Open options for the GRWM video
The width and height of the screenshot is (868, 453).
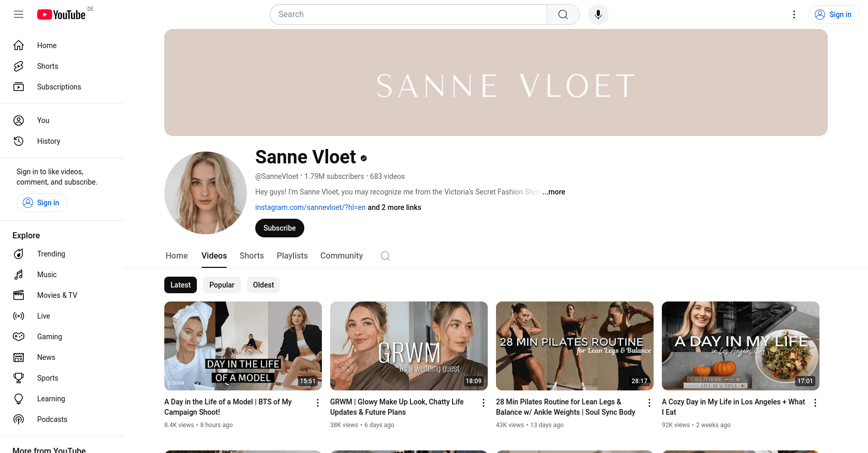[484, 403]
